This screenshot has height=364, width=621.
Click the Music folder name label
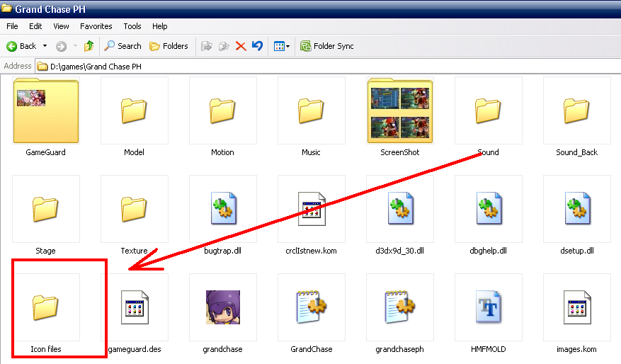(311, 152)
